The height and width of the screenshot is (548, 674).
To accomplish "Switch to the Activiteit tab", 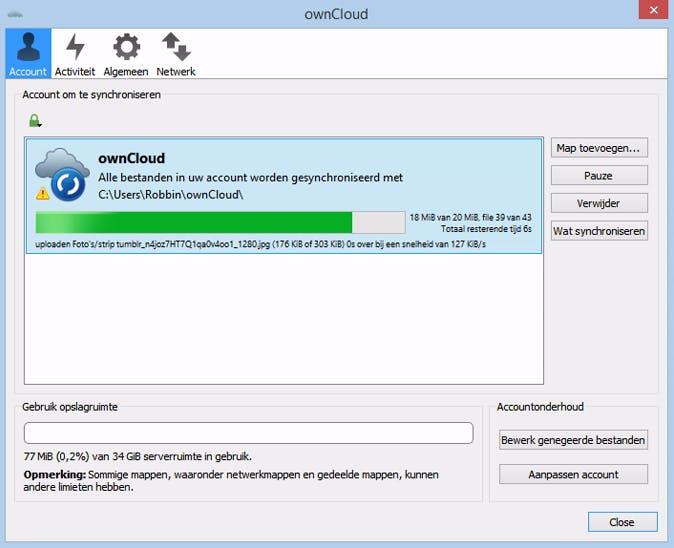I will (75, 54).
